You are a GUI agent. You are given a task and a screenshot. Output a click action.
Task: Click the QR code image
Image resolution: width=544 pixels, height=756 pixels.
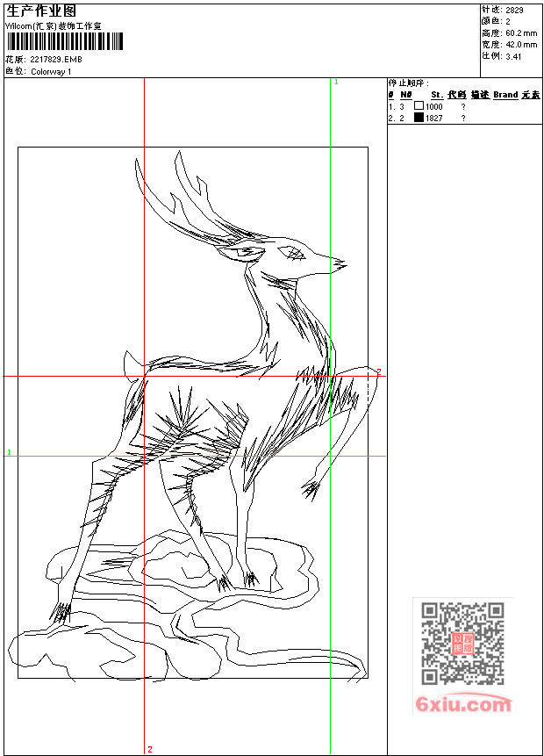pos(462,644)
